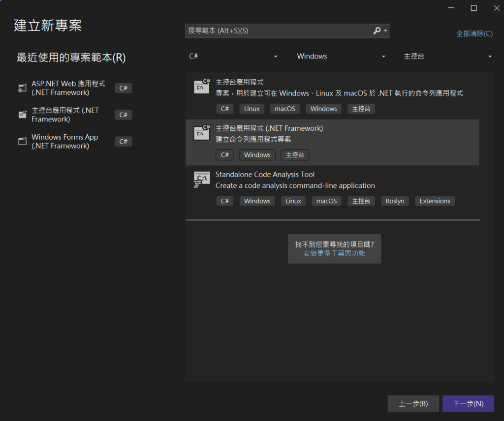
Task: Click Windows tag under 主控台應用程式 (.NET Framework)
Action: click(257, 155)
